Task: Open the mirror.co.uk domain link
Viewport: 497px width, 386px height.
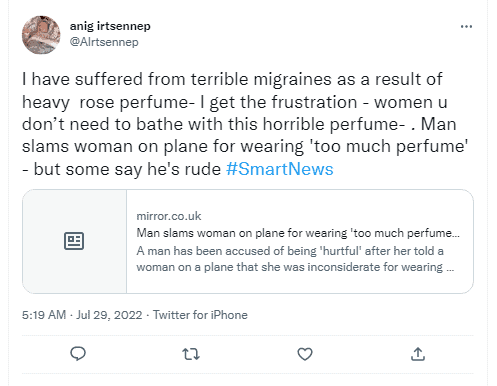Action: 169,216
